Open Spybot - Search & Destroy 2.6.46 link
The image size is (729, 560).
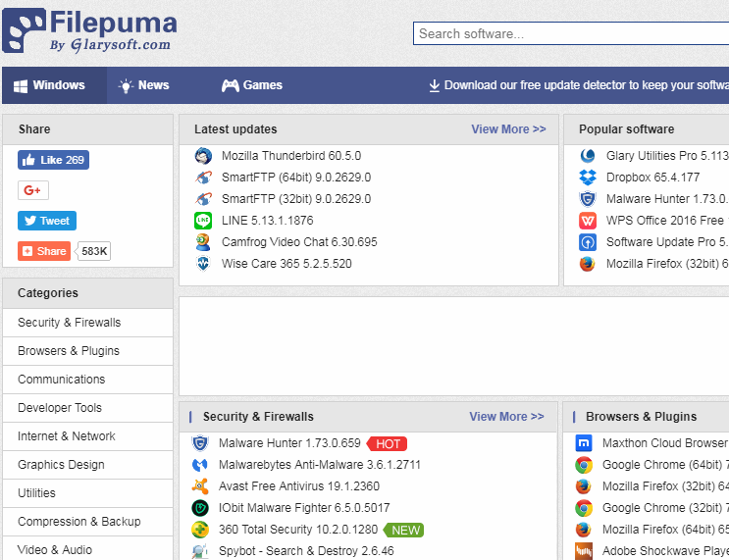click(x=306, y=551)
